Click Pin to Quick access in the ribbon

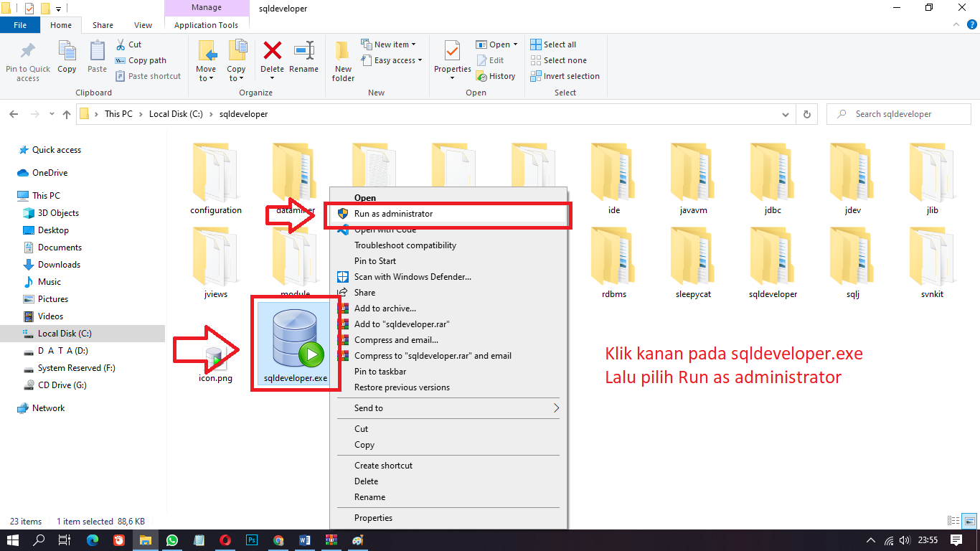tap(28, 62)
